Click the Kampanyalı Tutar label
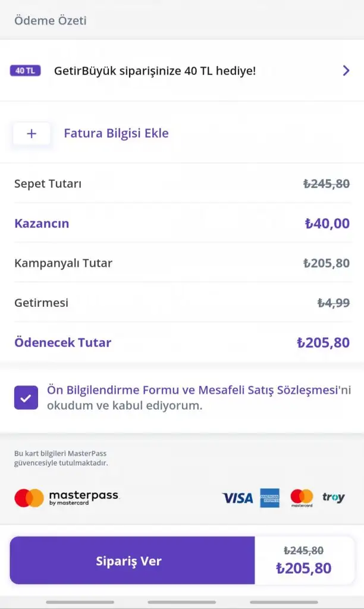Image resolution: width=364 pixels, height=609 pixels. 63,263
